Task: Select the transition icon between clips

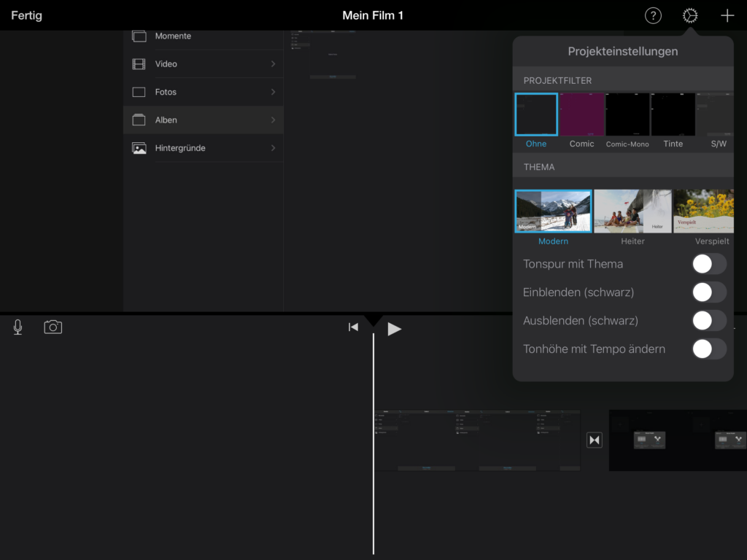Action: 595,440
